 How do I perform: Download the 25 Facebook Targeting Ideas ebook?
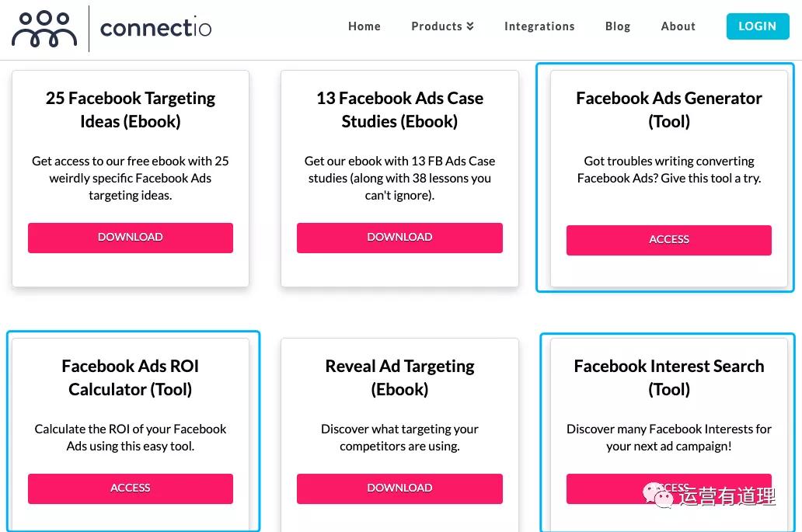coord(131,238)
